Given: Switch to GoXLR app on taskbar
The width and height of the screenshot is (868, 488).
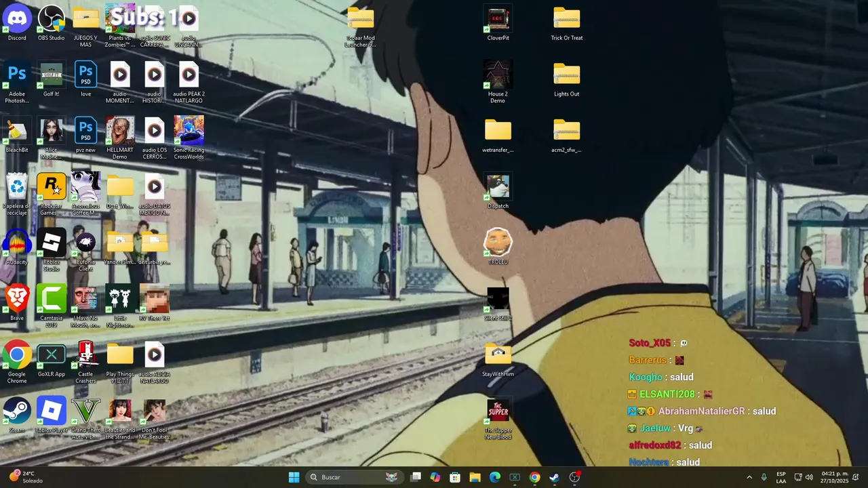Looking at the screenshot, I should 515,477.
